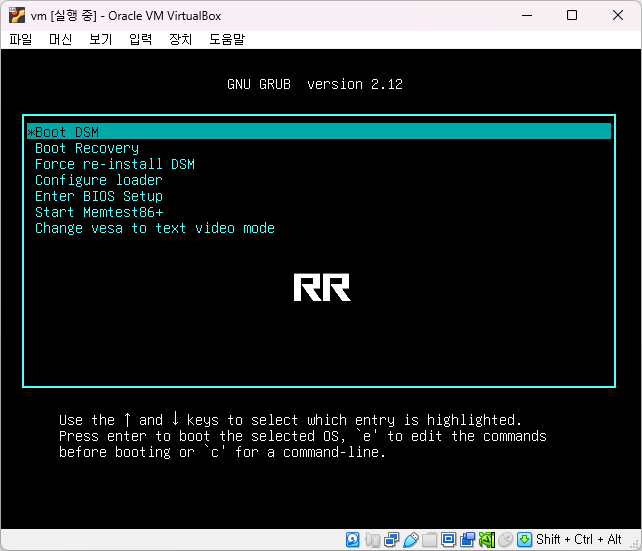Click the Shift + Ctrl + Alt host key text
642x551 pixels.
[x=579, y=540]
